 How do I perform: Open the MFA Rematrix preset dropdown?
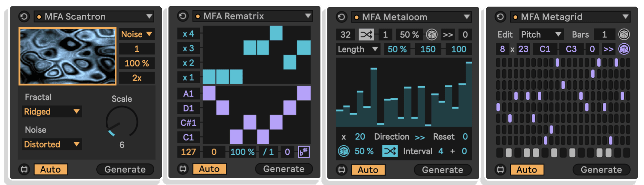pos(253,16)
